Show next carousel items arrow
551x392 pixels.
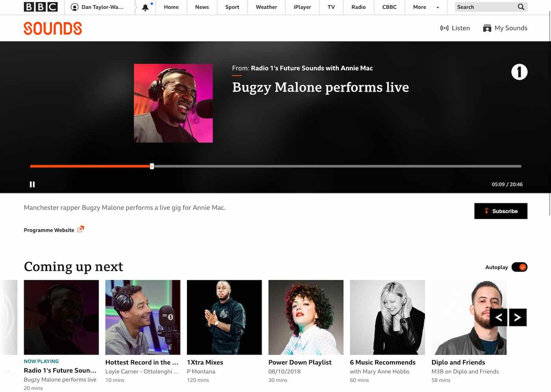tap(518, 317)
